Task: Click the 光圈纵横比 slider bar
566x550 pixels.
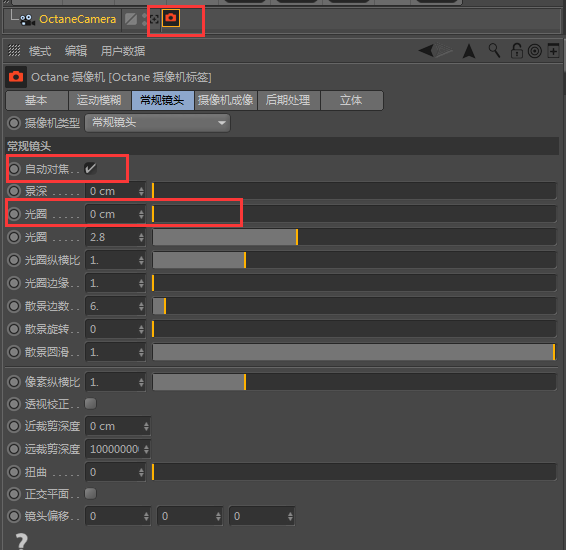Action: click(x=354, y=260)
